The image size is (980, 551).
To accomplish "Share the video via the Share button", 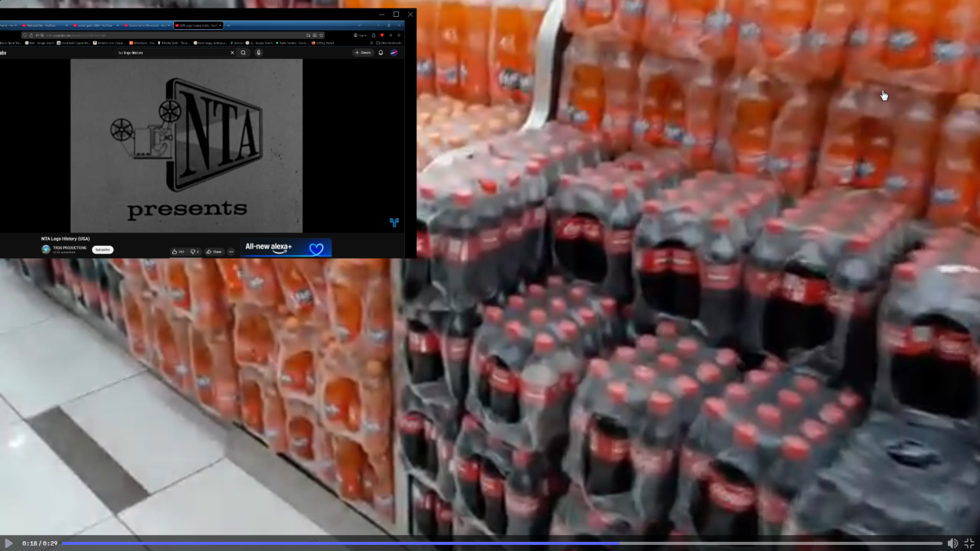I will point(214,252).
